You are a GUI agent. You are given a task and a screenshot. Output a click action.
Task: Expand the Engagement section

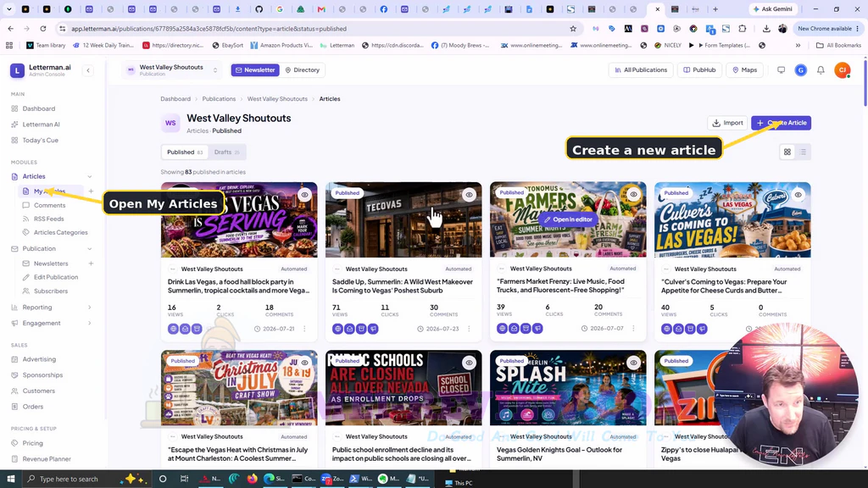[x=90, y=323]
